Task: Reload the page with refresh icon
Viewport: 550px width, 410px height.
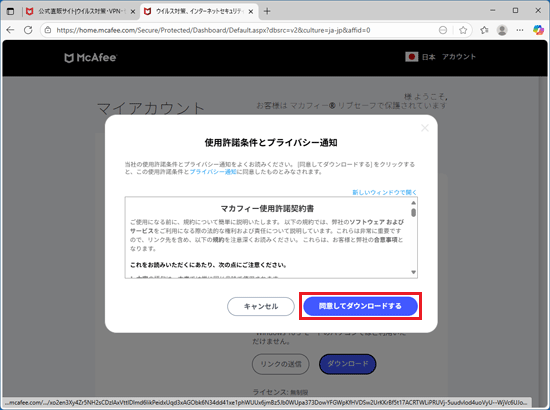Action: click(28, 30)
